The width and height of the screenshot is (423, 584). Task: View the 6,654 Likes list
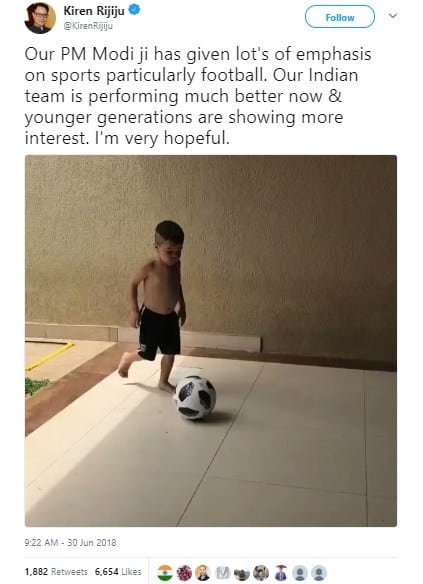click(x=118, y=572)
